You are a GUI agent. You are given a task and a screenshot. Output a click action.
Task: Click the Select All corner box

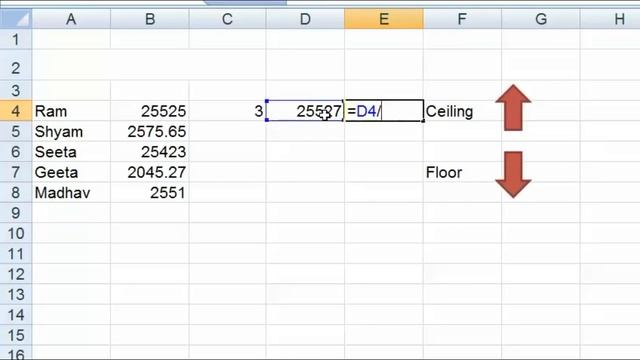pyautogui.click(x=16, y=19)
